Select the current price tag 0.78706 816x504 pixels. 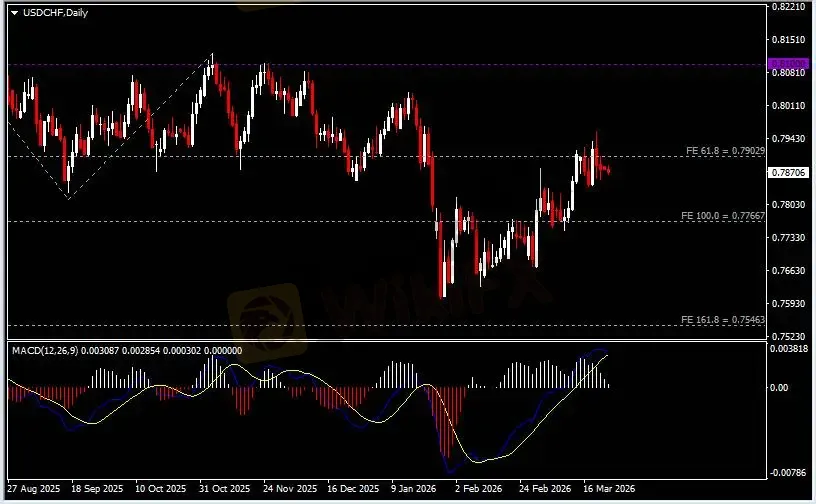787,172
